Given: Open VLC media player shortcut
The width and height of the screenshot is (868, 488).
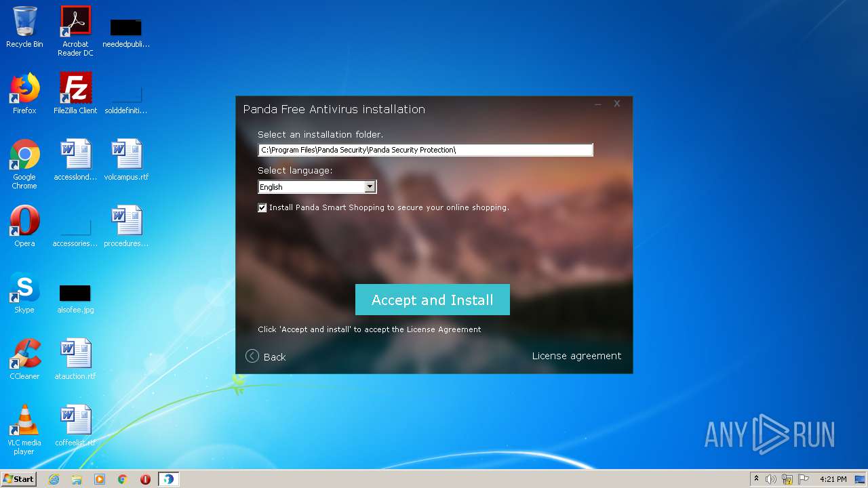Looking at the screenshot, I should pyautogui.click(x=24, y=430).
